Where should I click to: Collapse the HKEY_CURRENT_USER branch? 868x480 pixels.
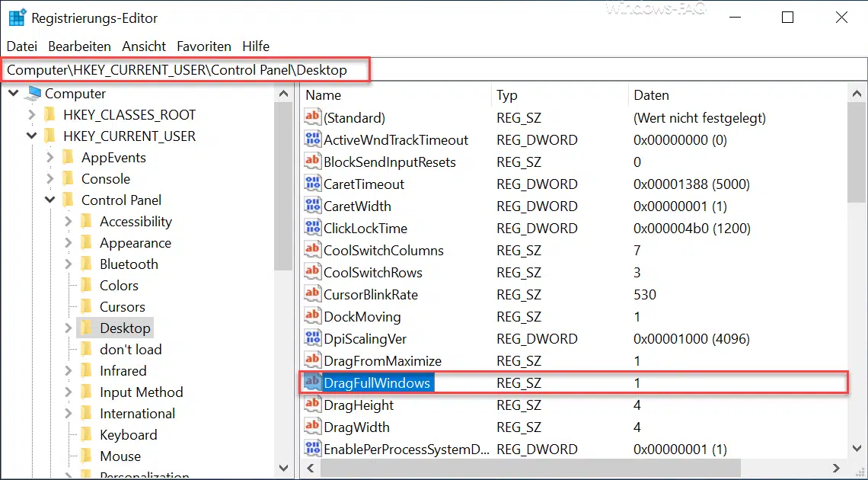point(30,136)
